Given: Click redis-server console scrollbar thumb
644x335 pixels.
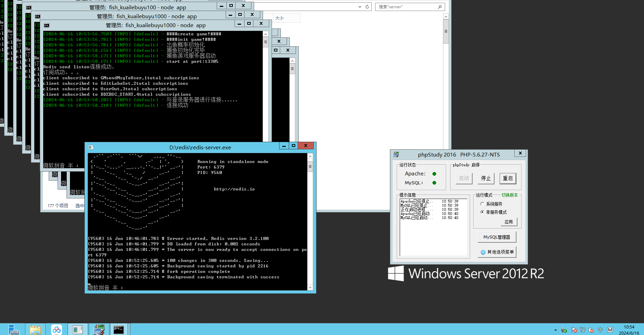Looking at the screenshot, I should (x=310, y=167).
